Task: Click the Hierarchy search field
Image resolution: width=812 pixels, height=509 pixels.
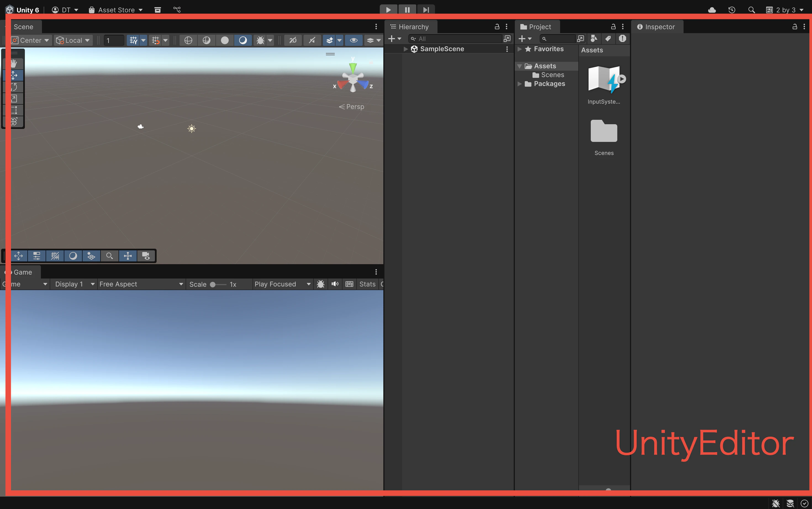Action: pos(455,39)
